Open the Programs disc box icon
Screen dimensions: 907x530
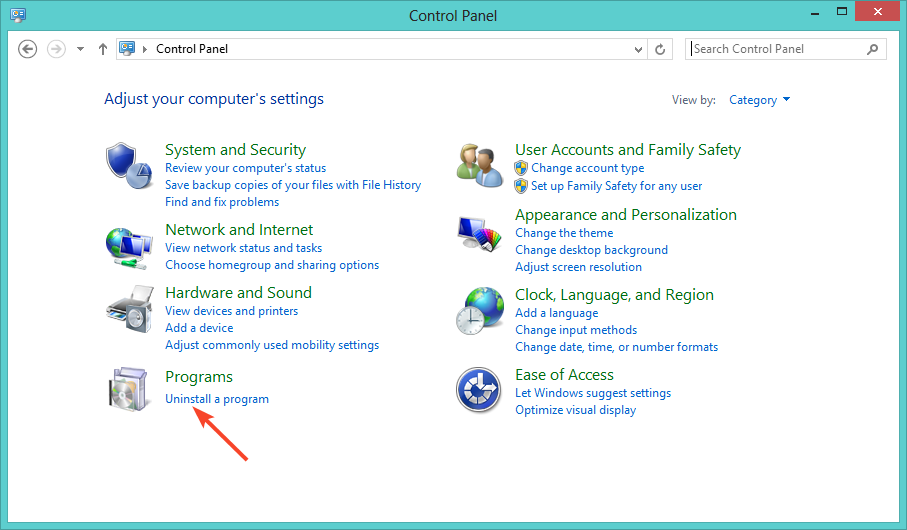click(128, 389)
